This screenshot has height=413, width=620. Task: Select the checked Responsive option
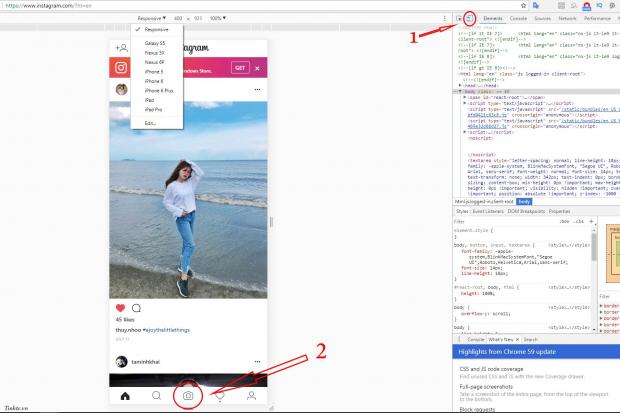pyautogui.click(x=157, y=29)
